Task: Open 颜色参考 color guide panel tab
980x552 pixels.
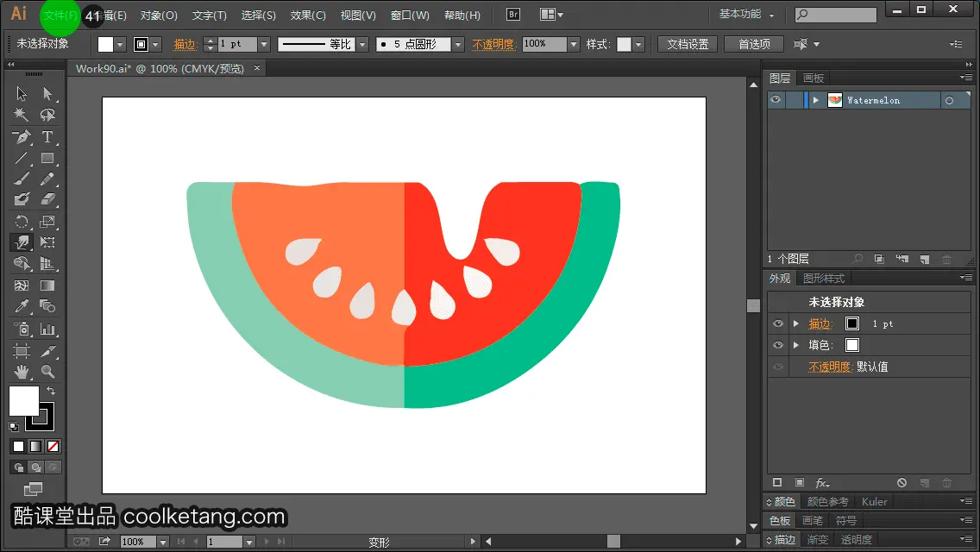Action: click(x=827, y=501)
